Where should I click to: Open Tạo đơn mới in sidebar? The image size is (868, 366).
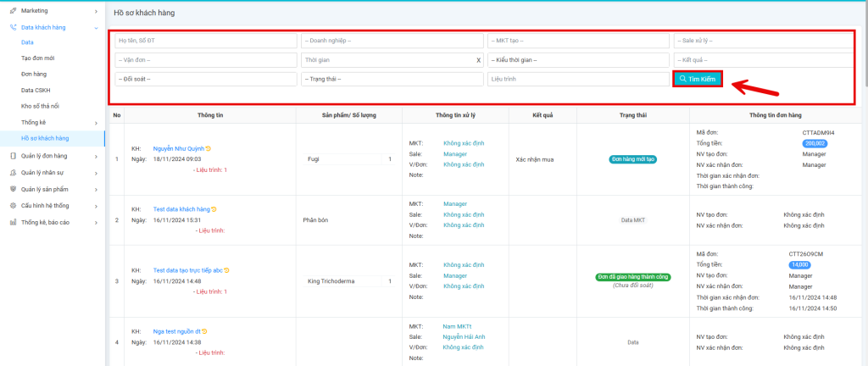tap(38, 58)
